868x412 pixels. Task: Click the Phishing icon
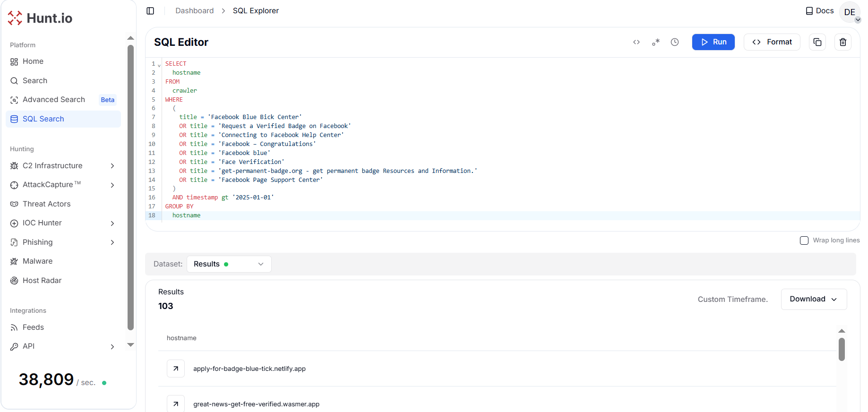[14, 242]
